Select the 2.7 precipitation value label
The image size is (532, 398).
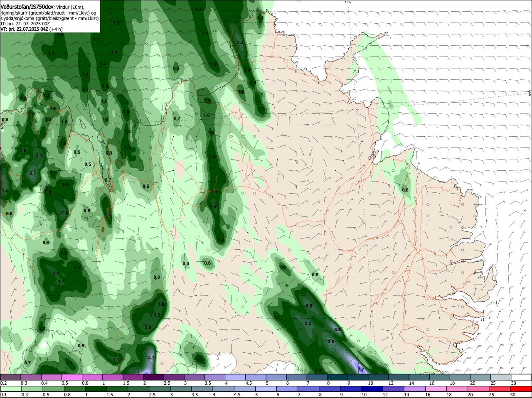point(33,173)
